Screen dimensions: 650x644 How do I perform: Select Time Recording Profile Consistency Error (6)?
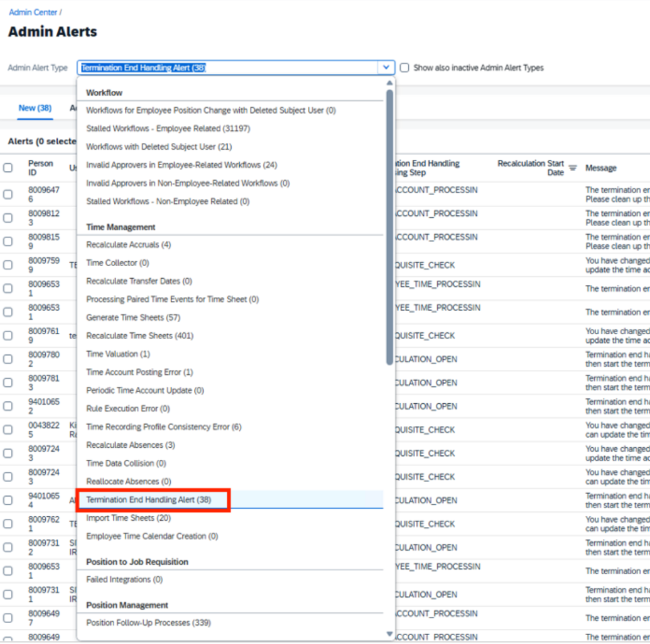(x=230, y=427)
